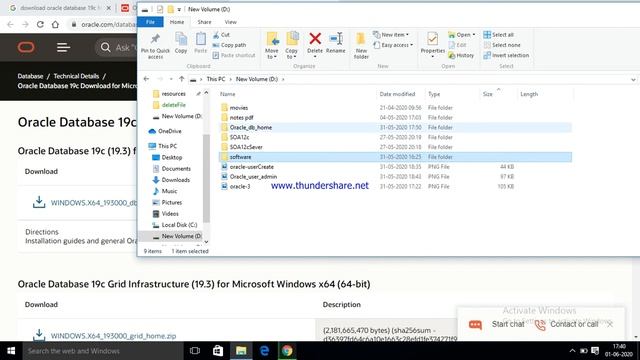Click the red Delete icon
This screenshot has width=640, height=360.
click(315, 39)
